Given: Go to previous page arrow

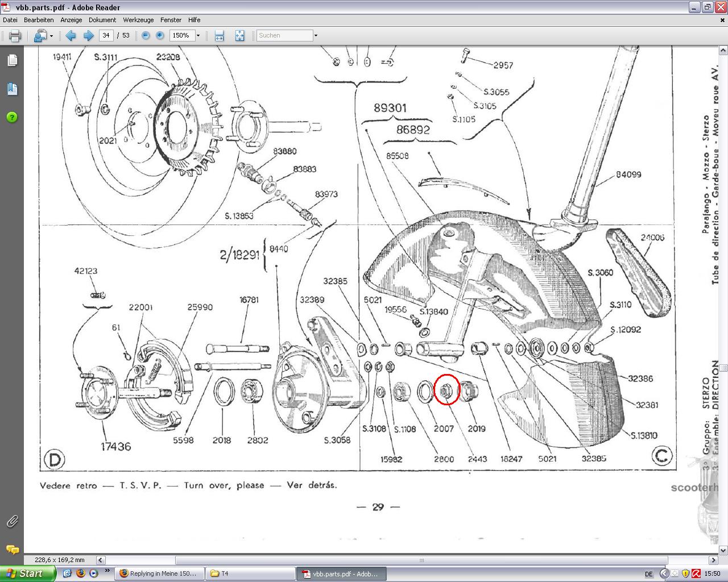Looking at the screenshot, I should coord(71,36).
